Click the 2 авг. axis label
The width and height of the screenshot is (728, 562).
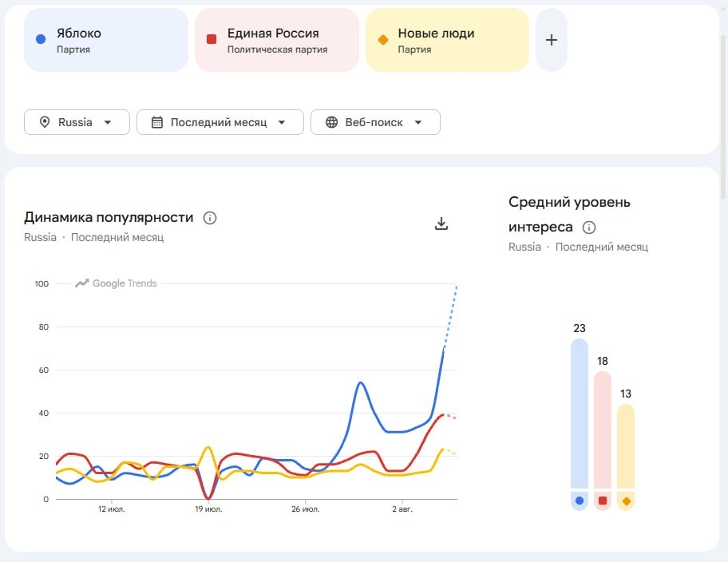click(x=402, y=509)
